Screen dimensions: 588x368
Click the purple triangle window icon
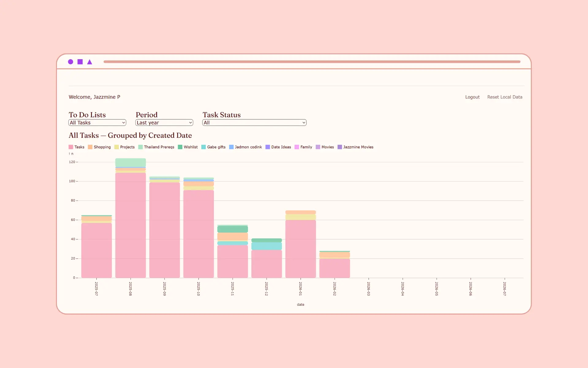pyautogui.click(x=89, y=62)
